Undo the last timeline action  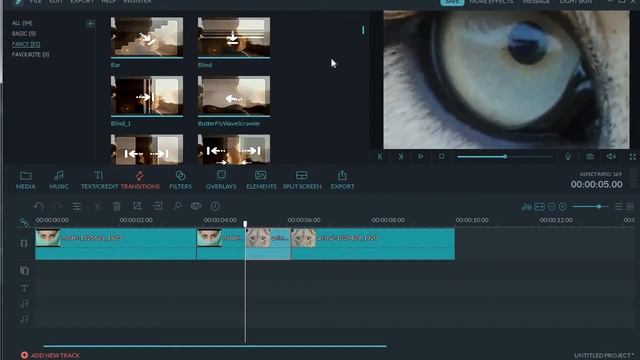point(39,206)
